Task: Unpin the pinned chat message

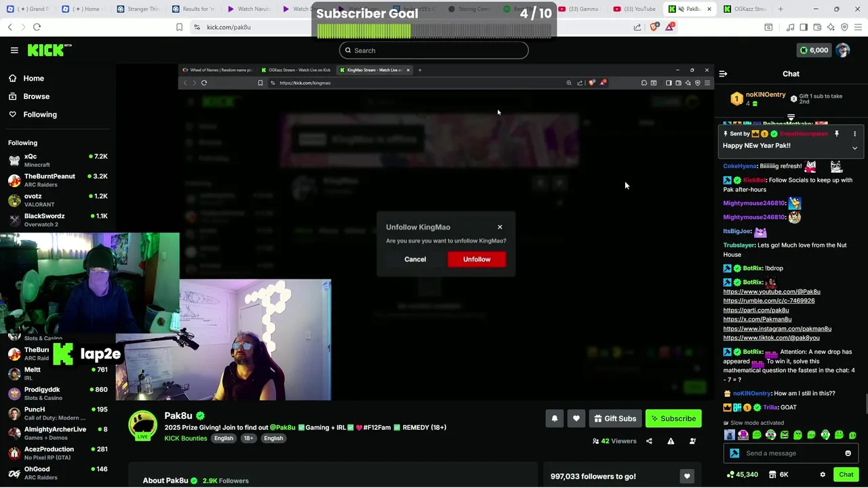Action: [x=837, y=134]
